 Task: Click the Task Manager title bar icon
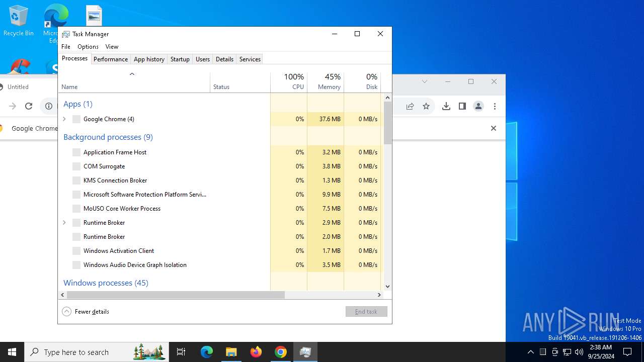[x=66, y=34]
